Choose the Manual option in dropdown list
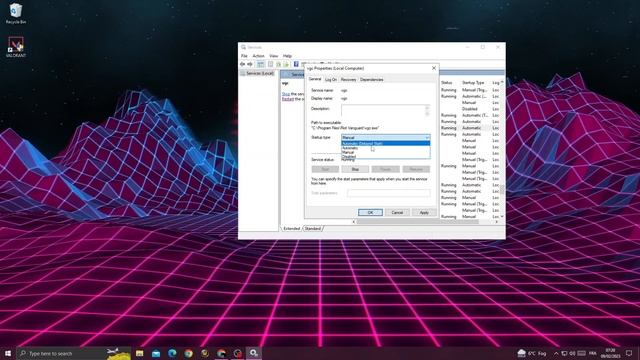Image resolution: width=640 pixels, height=360 pixels. (x=386, y=152)
